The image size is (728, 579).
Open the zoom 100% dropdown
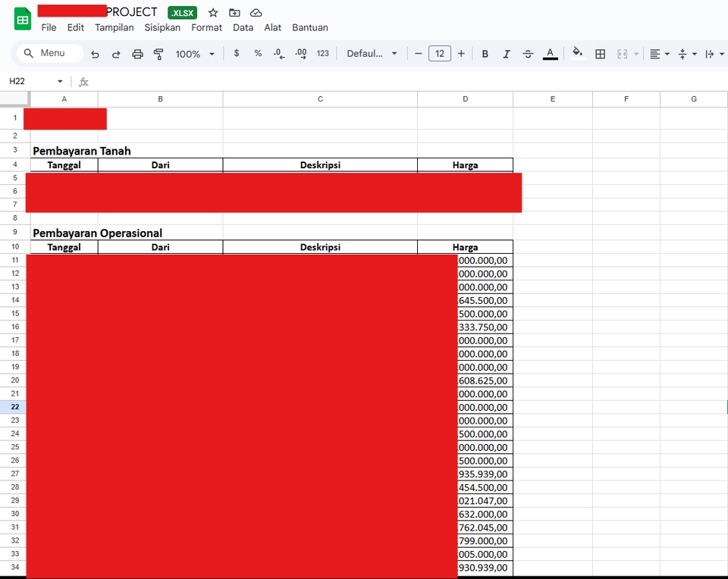(x=195, y=54)
